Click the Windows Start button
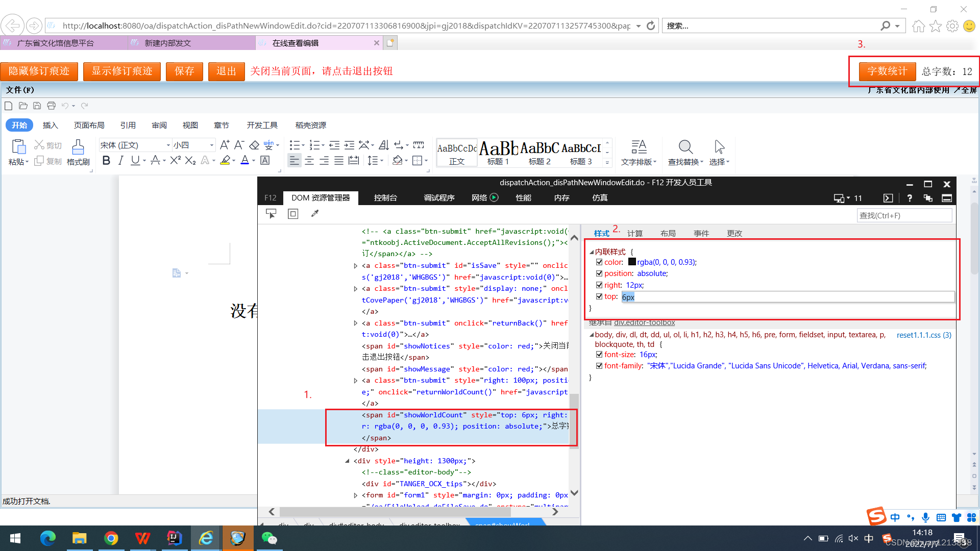Viewport: 980px width, 551px height. point(15,538)
